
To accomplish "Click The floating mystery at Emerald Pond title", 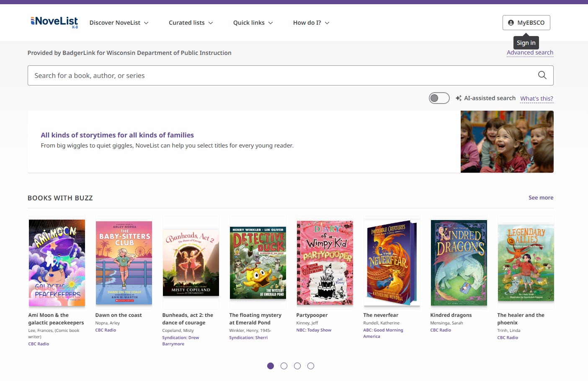I will click(x=255, y=319).
